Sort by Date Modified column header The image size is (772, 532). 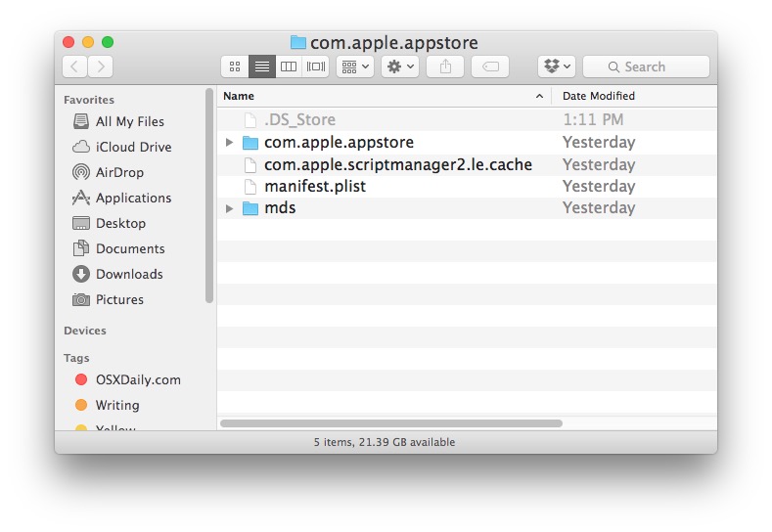[599, 96]
